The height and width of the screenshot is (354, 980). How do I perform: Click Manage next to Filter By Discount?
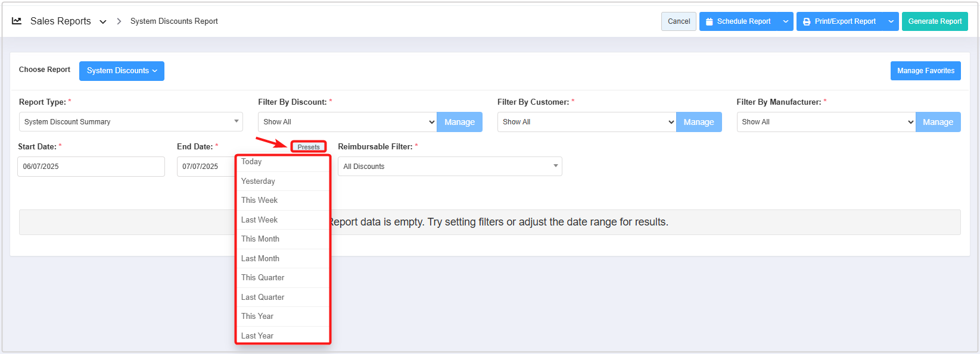coord(459,122)
